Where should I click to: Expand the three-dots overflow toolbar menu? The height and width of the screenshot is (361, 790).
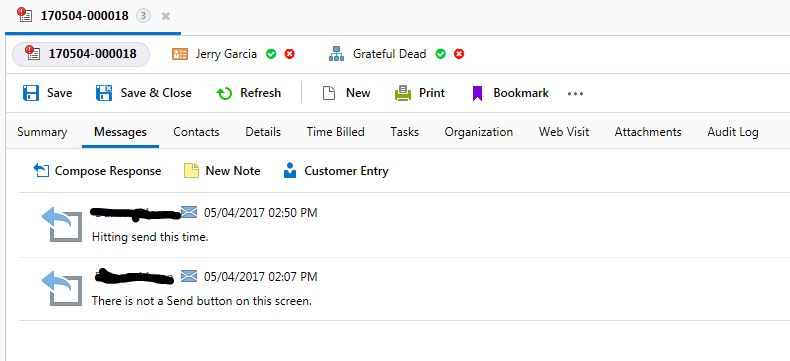point(575,94)
